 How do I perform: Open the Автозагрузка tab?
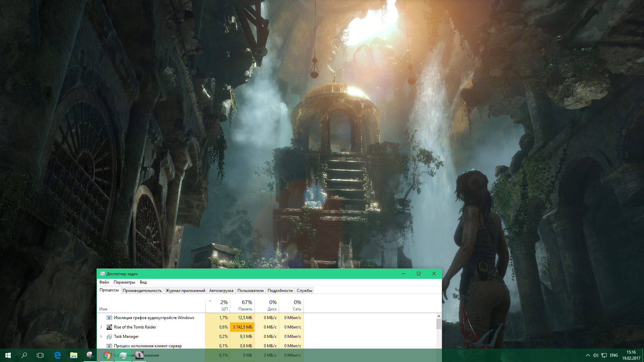pos(221,291)
